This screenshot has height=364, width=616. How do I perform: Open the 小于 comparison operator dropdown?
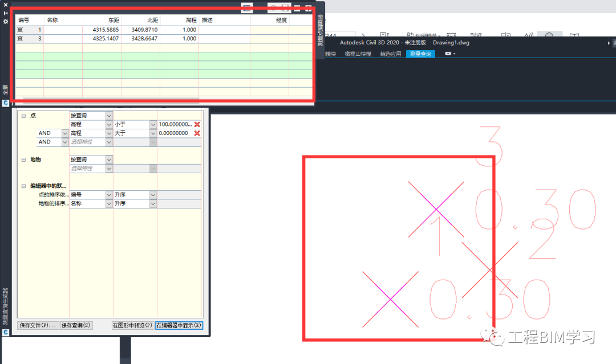[153, 124]
